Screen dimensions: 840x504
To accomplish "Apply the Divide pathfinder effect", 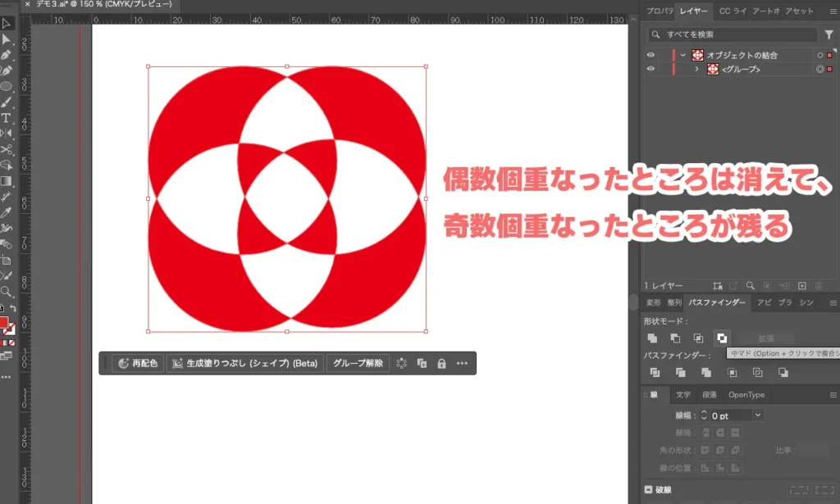I will [x=655, y=371].
